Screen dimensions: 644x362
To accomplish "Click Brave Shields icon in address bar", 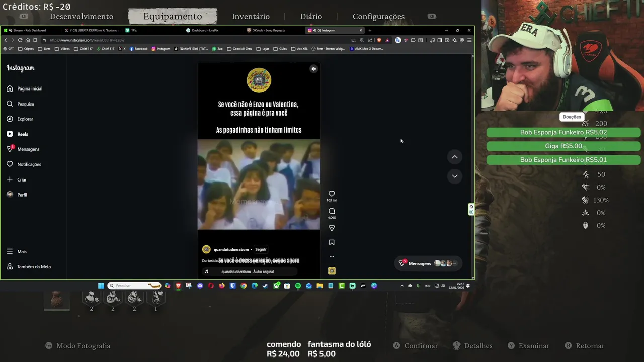I will [379, 40].
